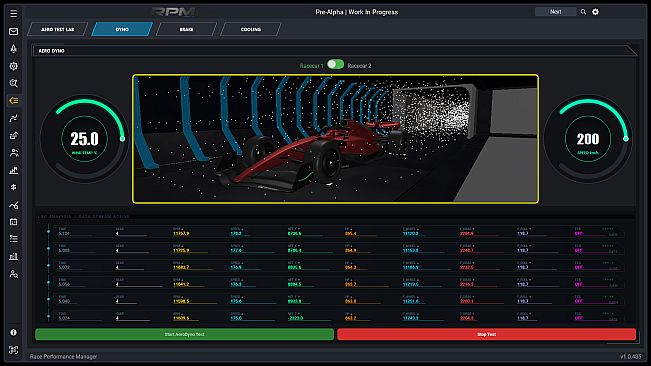Click the Racecar 1 label
651x366 pixels.
click(311, 66)
